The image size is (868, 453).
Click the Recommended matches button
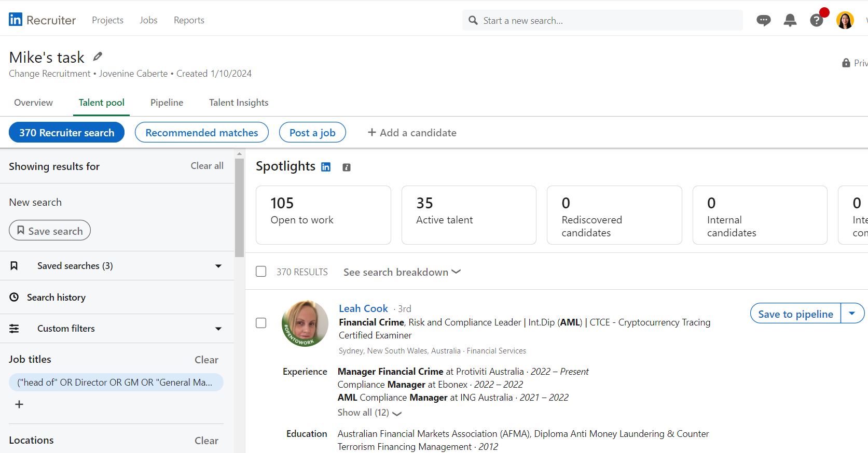click(x=201, y=133)
